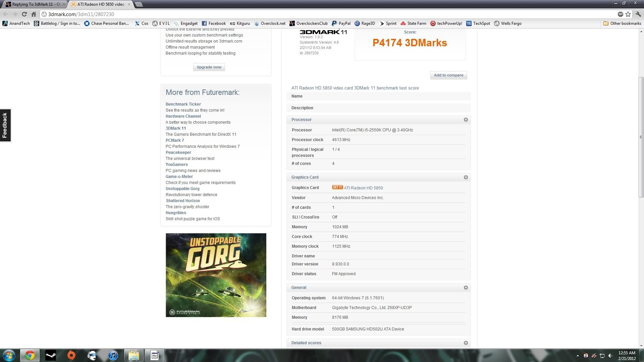Click the Upgrade now button
Viewport: 644px width, 362px height.
[209, 67]
